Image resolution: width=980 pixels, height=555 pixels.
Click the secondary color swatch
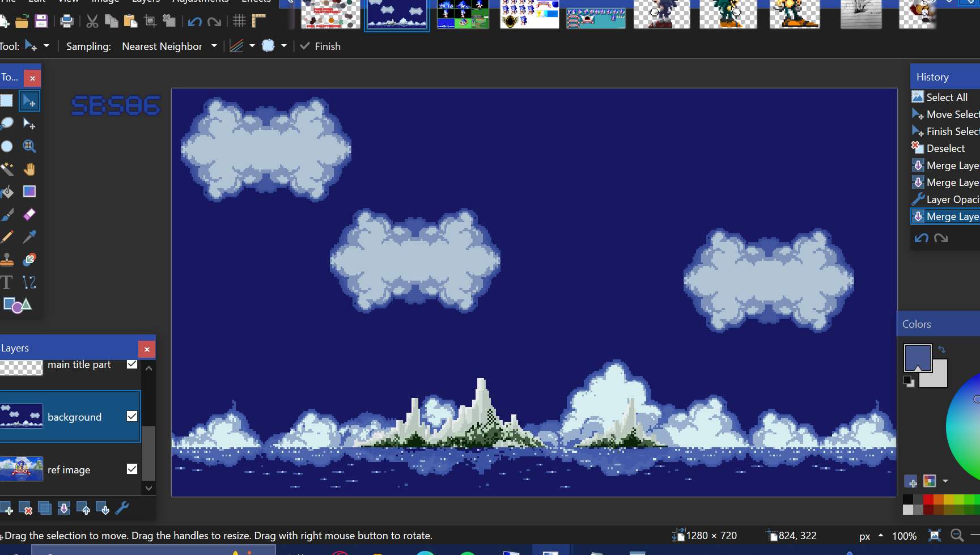(x=940, y=379)
